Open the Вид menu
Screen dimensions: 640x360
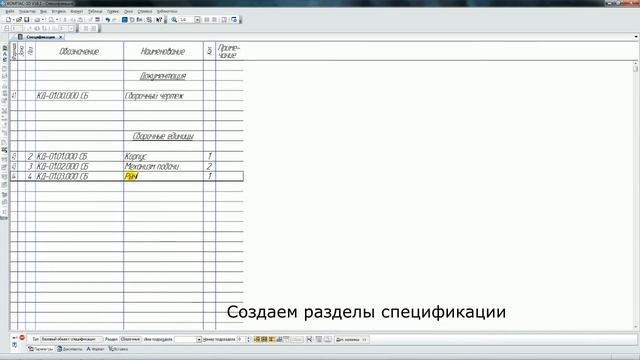(43, 11)
